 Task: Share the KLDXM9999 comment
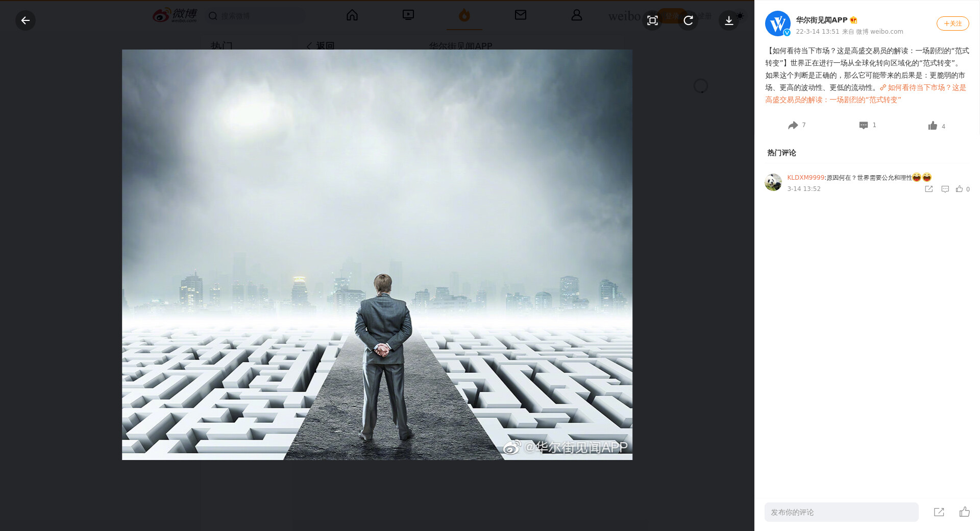tap(929, 189)
